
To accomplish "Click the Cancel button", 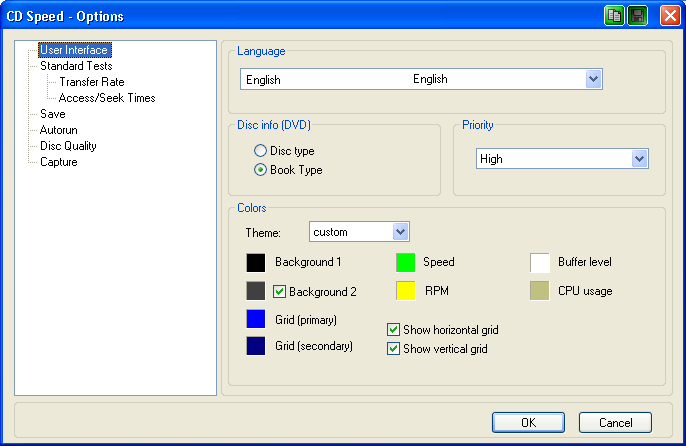I will pyautogui.click(x=614, y=422).
